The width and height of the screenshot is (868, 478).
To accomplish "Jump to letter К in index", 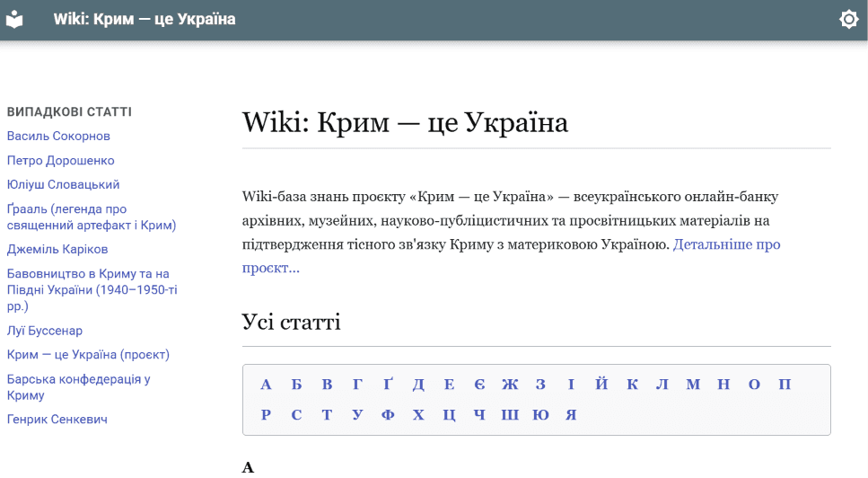I will coord(632,384).
